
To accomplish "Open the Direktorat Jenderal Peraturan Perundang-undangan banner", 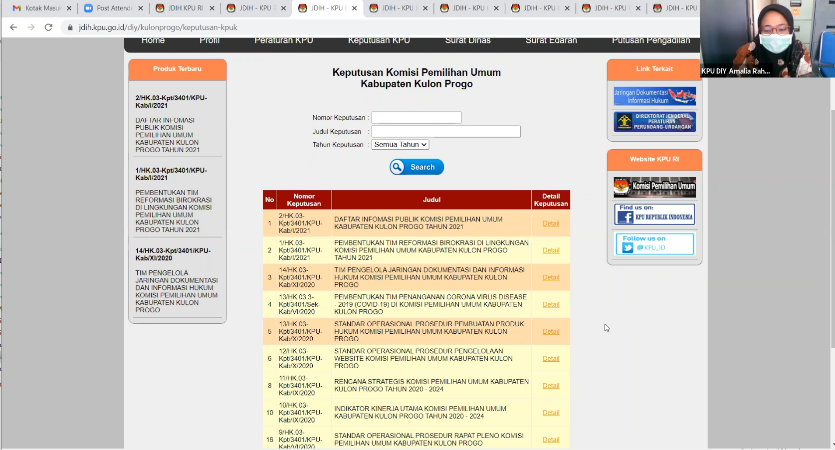I will click(654, 122).
